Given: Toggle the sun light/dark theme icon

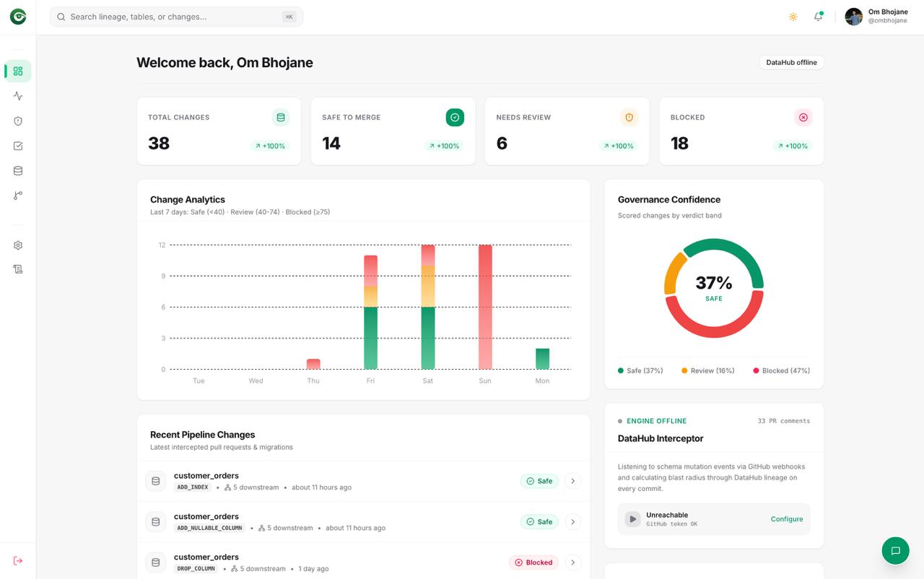Looking at the screenshot, I should coord(793,17).
